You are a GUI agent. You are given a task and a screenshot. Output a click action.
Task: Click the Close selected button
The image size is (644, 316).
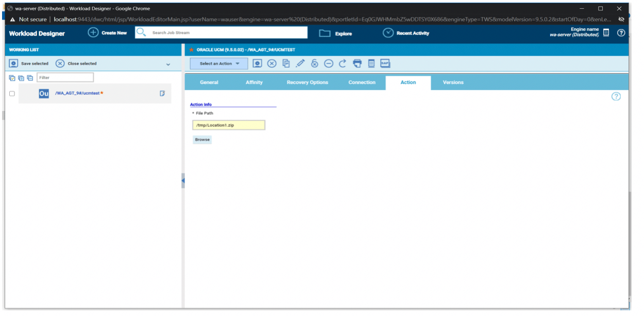click(81, 63)
